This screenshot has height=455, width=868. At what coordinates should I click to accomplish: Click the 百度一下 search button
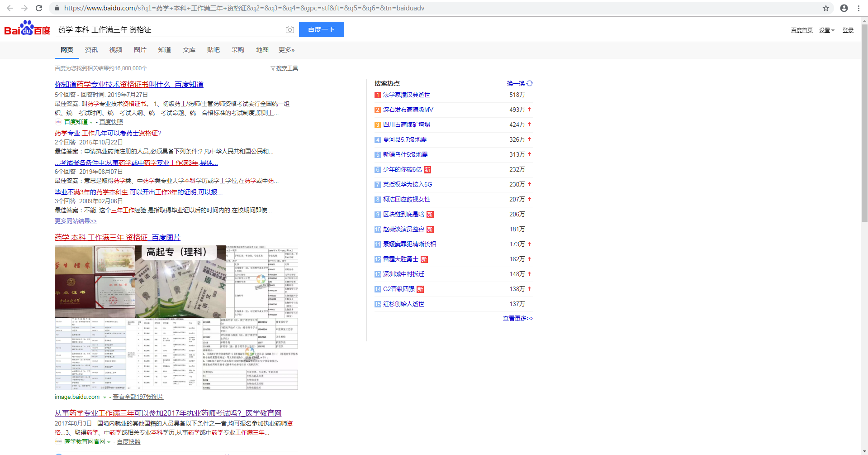[322, 29]
